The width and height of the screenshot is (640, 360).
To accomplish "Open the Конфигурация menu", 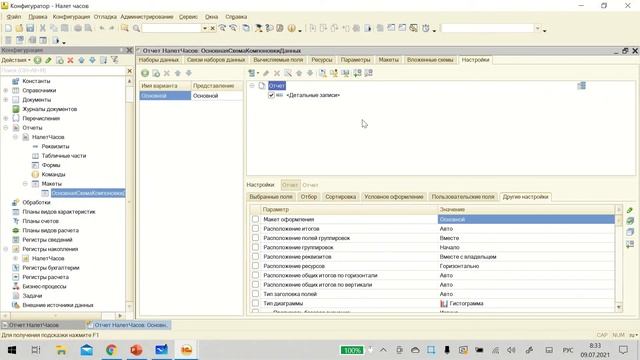I will pos(71,17).
